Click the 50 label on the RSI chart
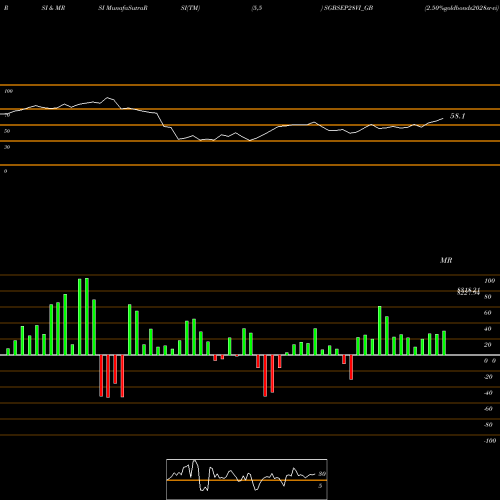Image resolution: width=500 pixels, height=500 pixels. coord(7,131)
